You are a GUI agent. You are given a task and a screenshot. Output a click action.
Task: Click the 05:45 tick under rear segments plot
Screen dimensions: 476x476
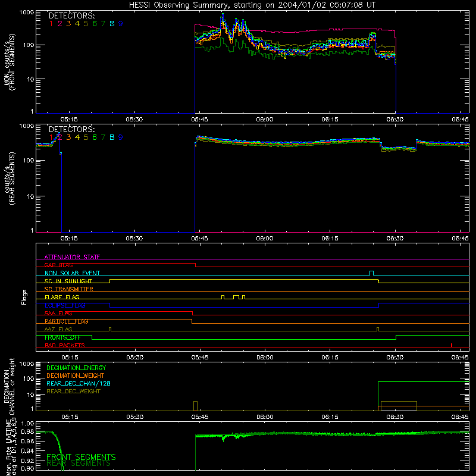click(x=199, y=239)
